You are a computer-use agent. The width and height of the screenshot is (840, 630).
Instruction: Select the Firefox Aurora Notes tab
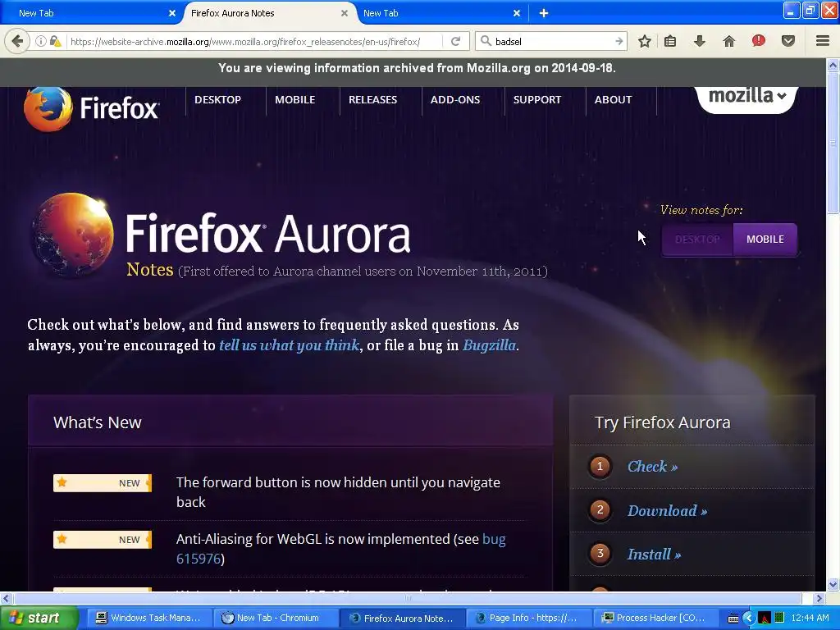268,13
